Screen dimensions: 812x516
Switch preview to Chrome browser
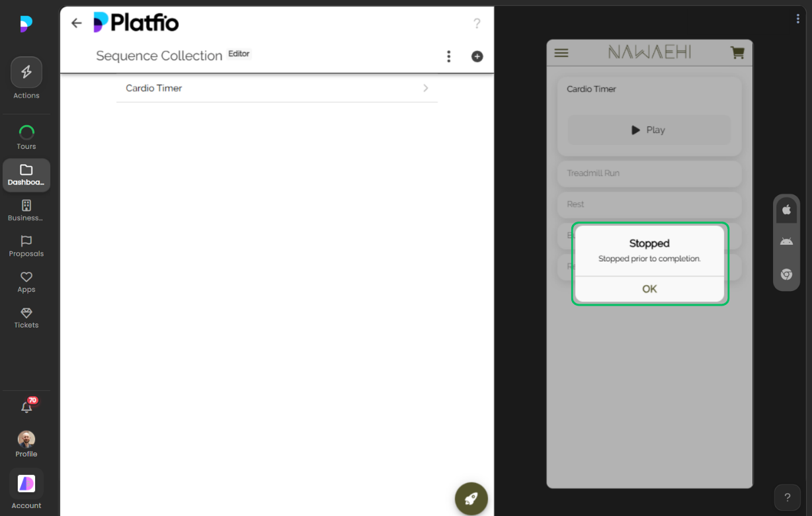coord(786,275)
